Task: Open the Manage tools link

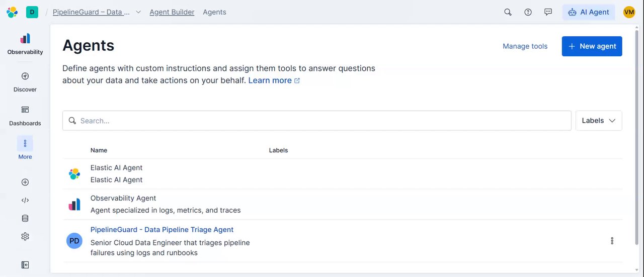Action: tap(525, 46)
